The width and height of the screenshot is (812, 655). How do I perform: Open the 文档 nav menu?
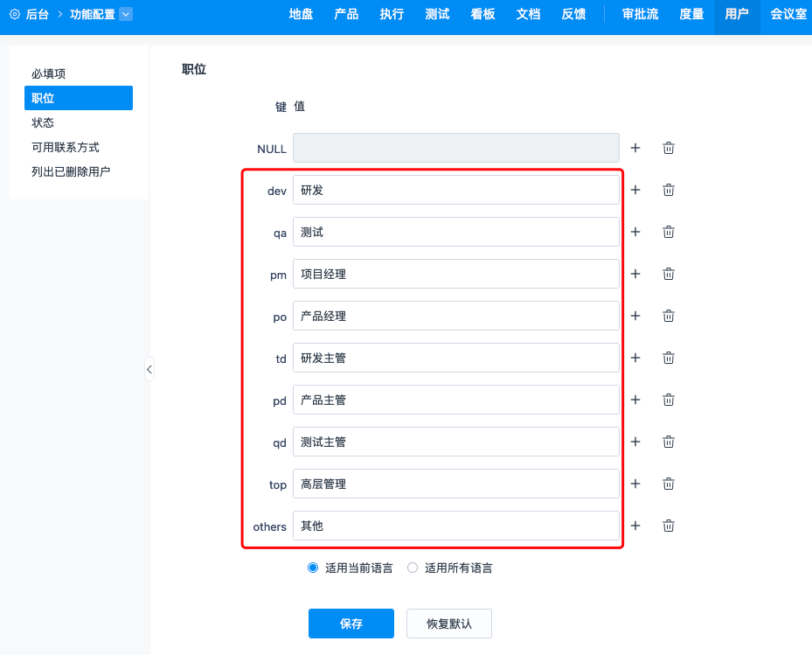[x=528, y=15]
